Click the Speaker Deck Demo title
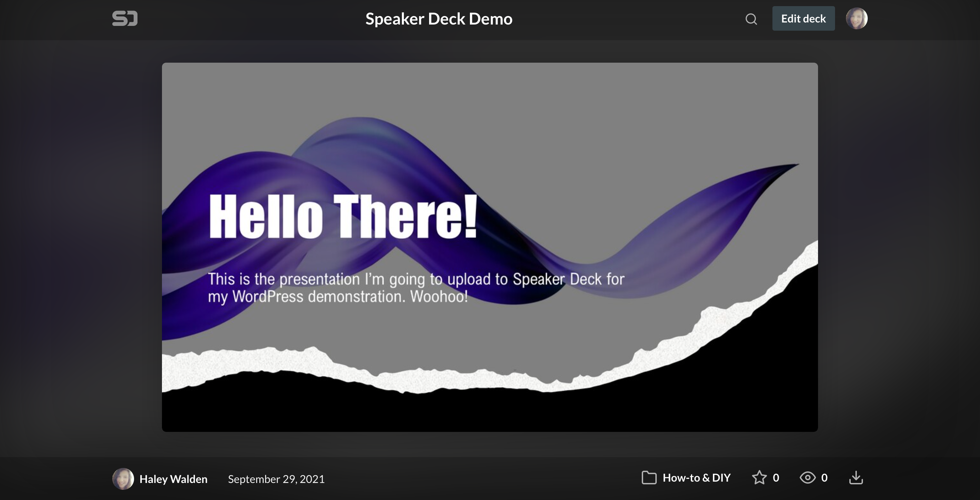Screen dimensions: 980x500 [439, 19]
